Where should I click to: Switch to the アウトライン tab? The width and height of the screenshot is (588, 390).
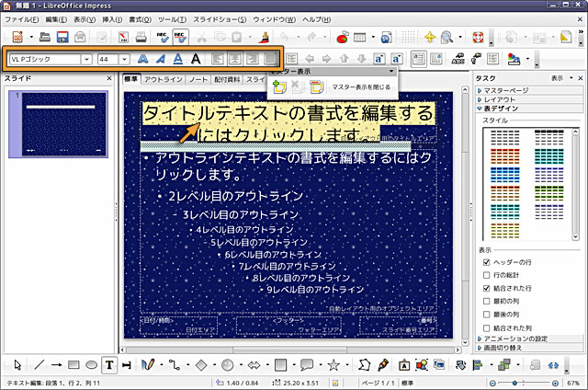tap(163, 80)
